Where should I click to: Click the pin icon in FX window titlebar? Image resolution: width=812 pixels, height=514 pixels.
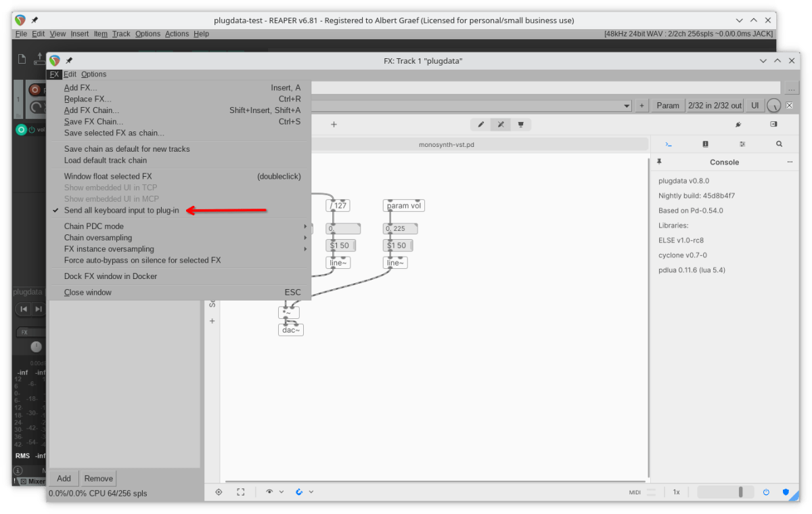(x=69, y=61)
